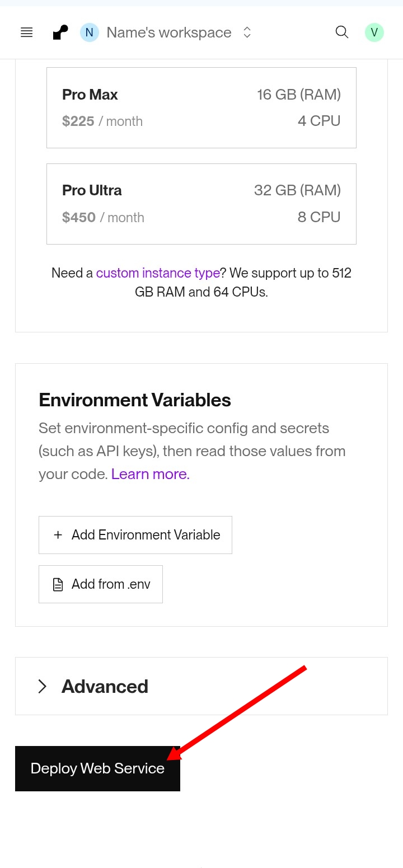Screen dimensions: 403x868
Task: Click the Deploy Web Service button
Action: click(97, 768)
